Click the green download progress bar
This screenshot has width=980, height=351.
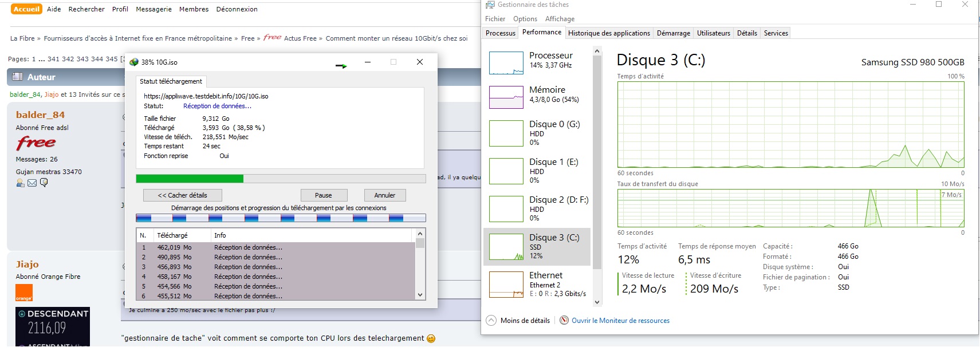pyautogui.click(x=190, y=179)
